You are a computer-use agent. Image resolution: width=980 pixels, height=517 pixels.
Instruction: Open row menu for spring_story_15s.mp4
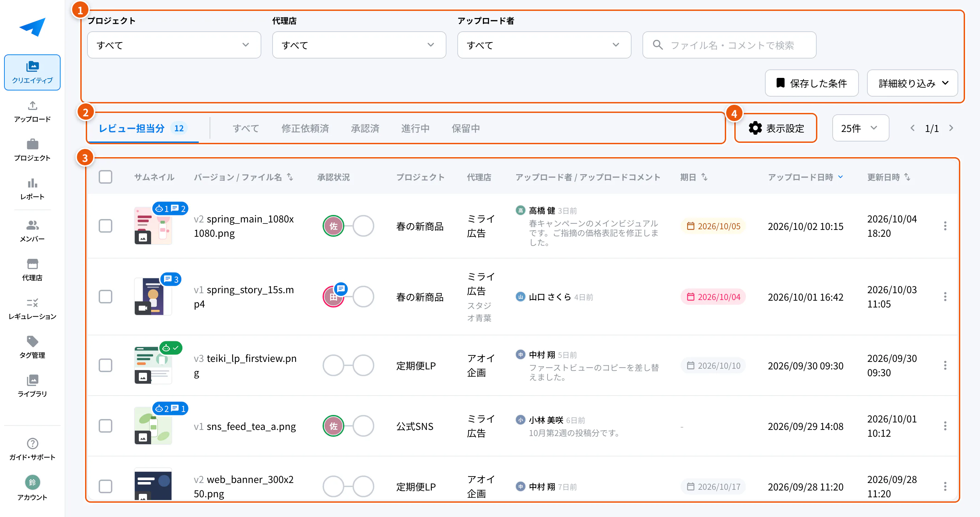[x=945, y=297]
